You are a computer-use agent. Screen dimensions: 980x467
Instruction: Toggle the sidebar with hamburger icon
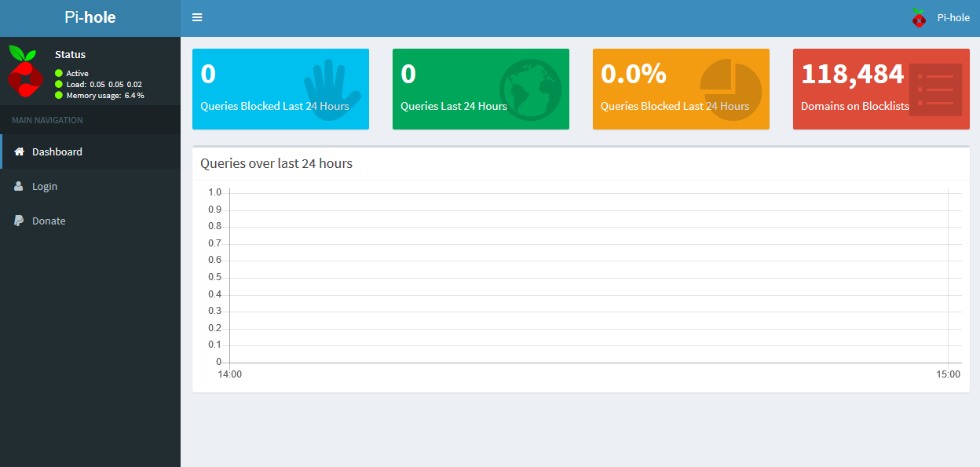[197, 17]
